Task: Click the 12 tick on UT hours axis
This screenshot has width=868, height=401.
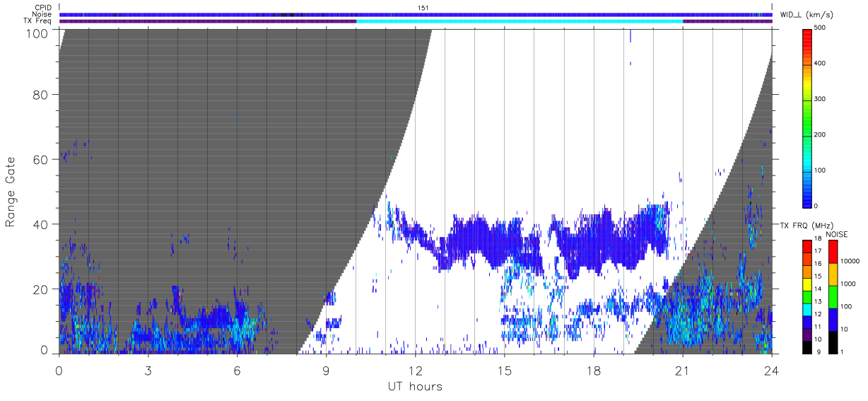Action: point(416,371)
